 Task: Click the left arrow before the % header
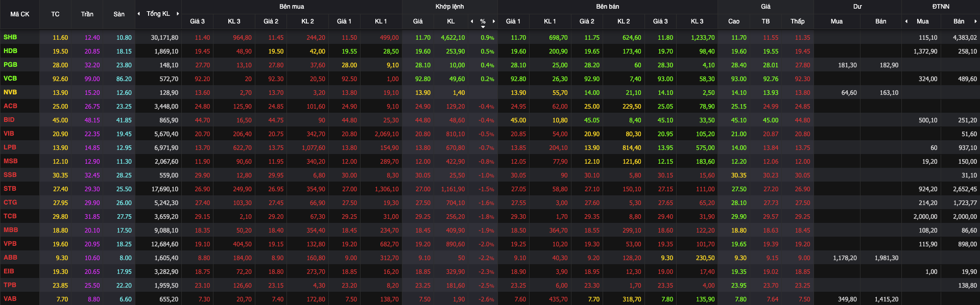(x=472, y=21)
